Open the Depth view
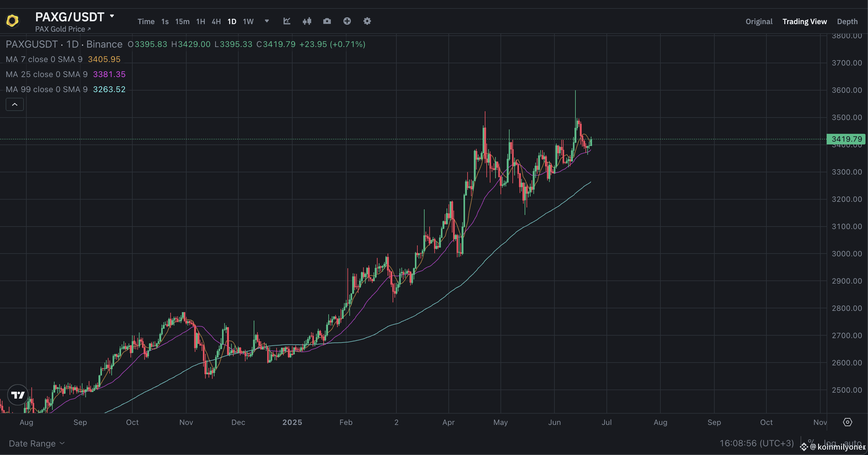 [847, 21]
